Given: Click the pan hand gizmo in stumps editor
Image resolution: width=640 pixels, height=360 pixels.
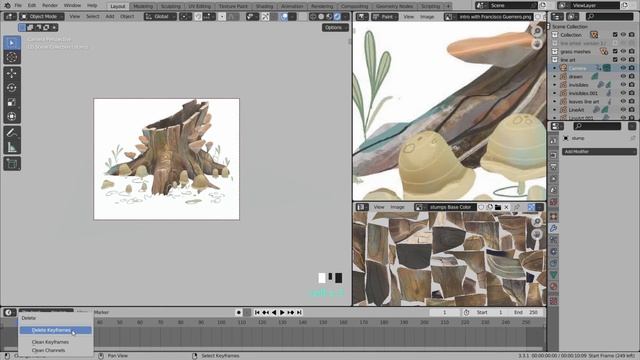Looking at the screenshot, I should 537,234.
